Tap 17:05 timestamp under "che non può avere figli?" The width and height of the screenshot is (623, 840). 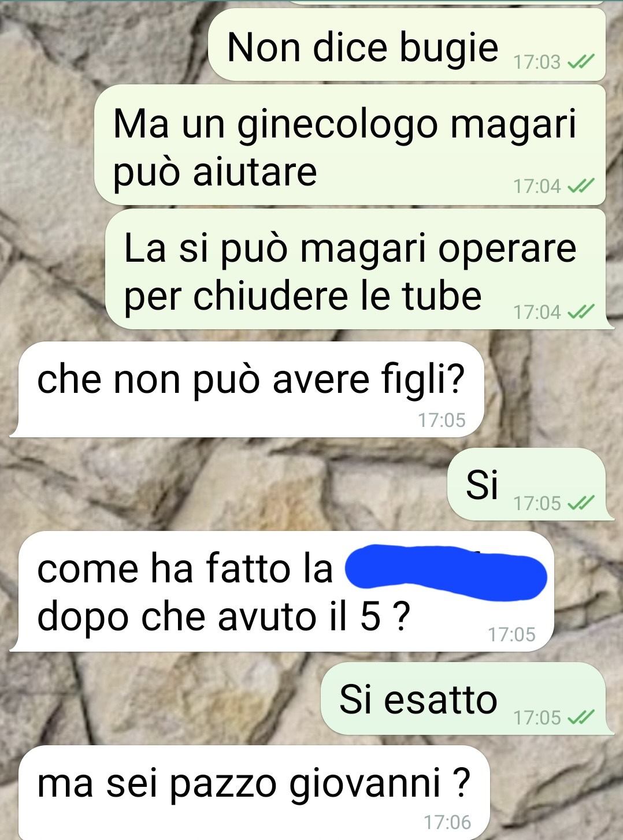click(442, 420)
